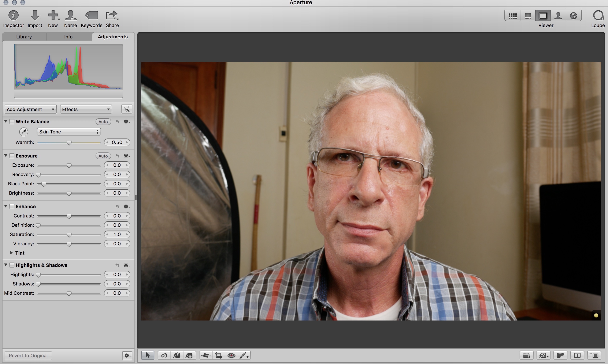Open the Add Adjustment dropdown
The height and width of the screenshot is (364, 608).
(30, 109)
